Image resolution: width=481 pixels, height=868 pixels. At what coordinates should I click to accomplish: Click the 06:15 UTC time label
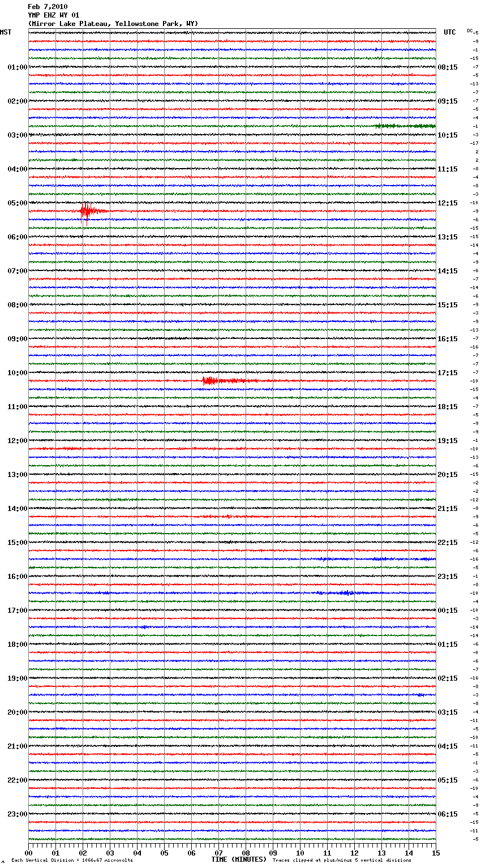coord(448,814)
